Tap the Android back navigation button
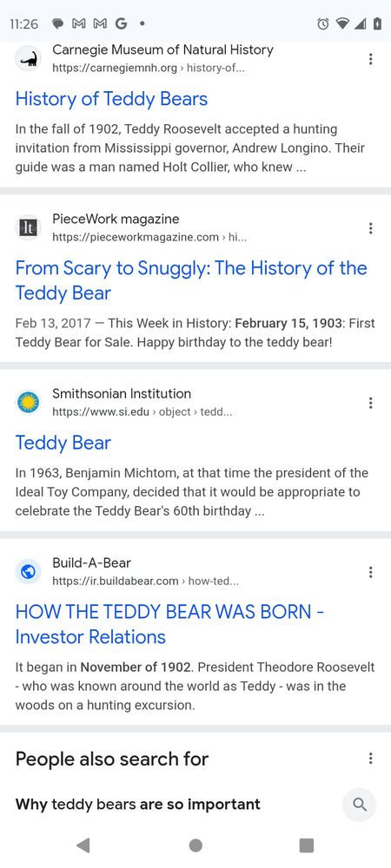This screenshot has height=868, width=391. point(83,845)
